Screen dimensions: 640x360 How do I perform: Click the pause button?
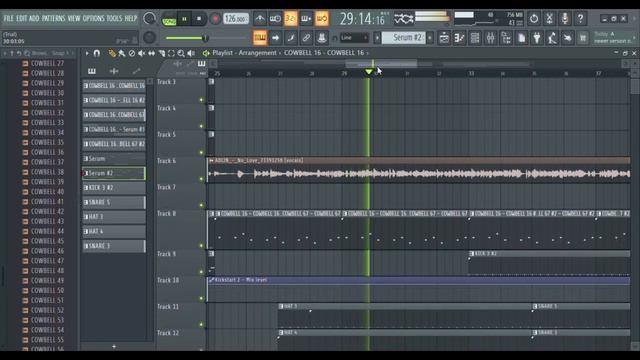[x=184, y=19]
